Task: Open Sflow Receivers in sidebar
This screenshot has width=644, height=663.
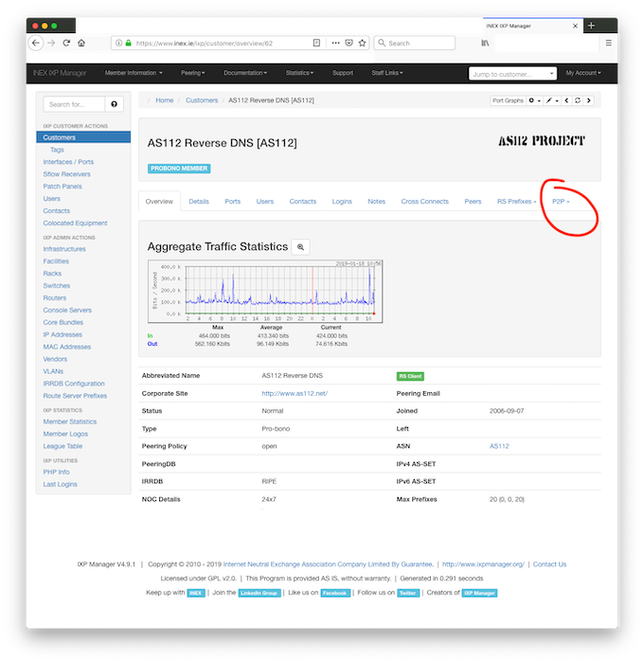Action: 66,173
